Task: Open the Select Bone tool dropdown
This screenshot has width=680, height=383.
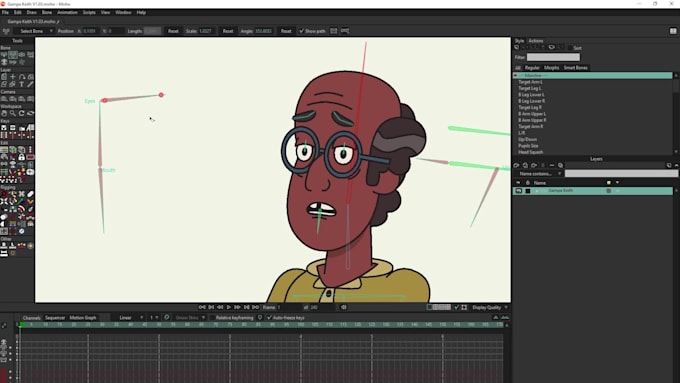Action: tap(34, 31)
